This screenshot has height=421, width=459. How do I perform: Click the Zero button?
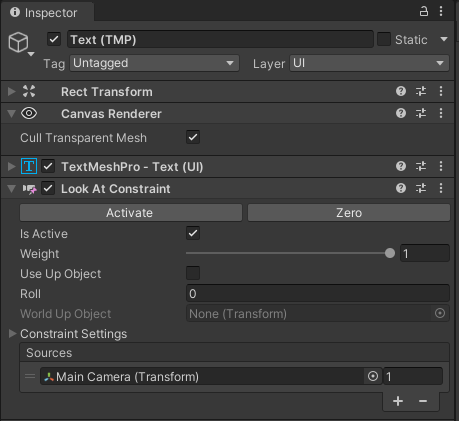(x=349, y=213)
